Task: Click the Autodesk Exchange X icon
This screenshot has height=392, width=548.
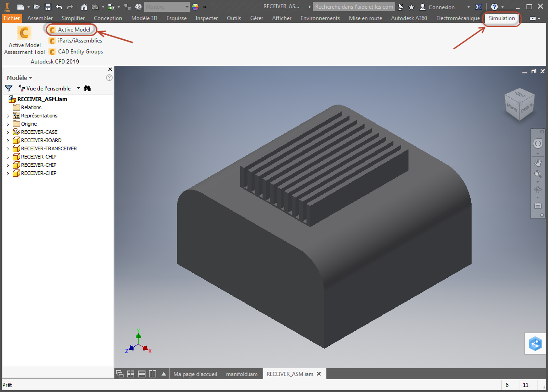Action: 478,7
